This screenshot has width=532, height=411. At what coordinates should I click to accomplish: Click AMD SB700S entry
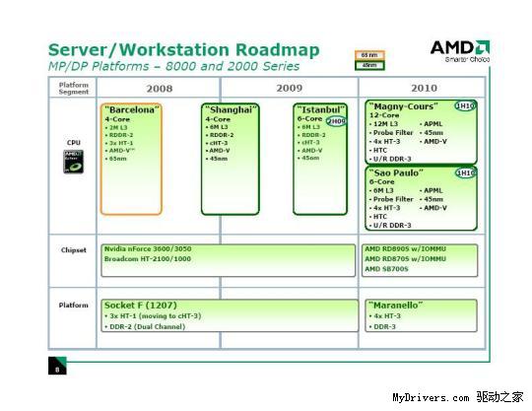pos(386,269)
